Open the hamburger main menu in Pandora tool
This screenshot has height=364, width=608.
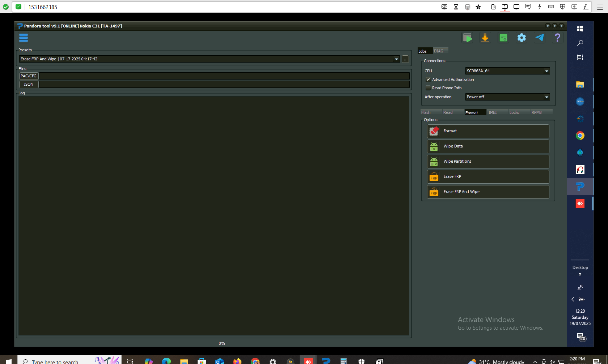click(x=24, y=38)
